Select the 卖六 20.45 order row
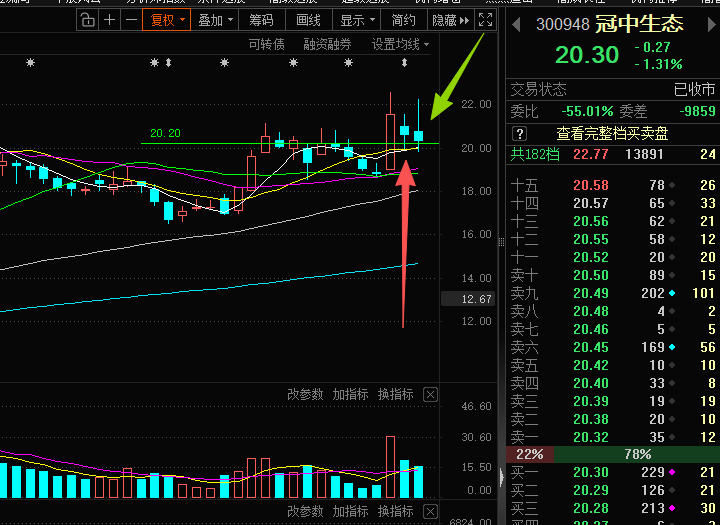 pyautogui.click(x=613, y=347)
